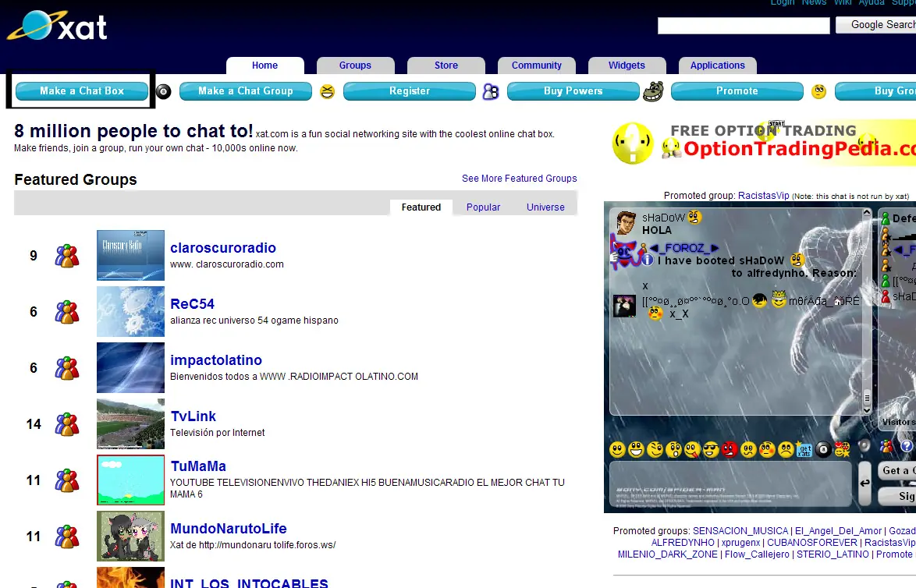This screenshot has height=588, width=916.
Task: Click the Buy Powers button
Action: pos(573,91)
